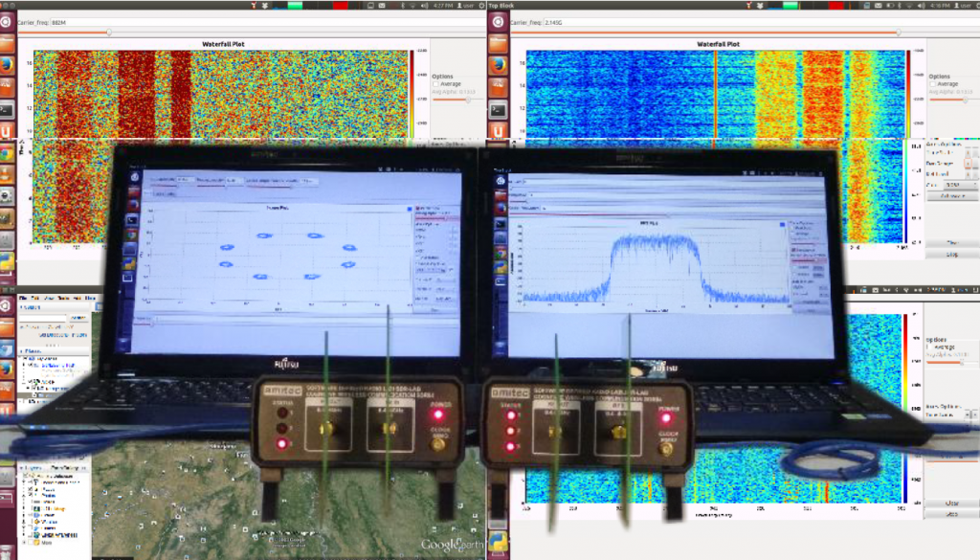This screenshot has width=980, height=560.
Task: Click the Carrier_freq field showing 882M
Action: tap(268, 23)
